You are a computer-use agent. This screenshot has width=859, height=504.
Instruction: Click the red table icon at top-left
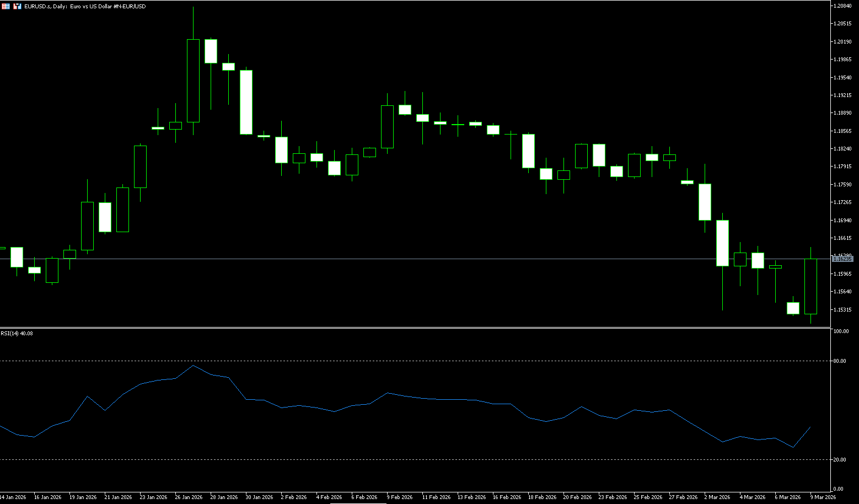(x=6, y=6)
